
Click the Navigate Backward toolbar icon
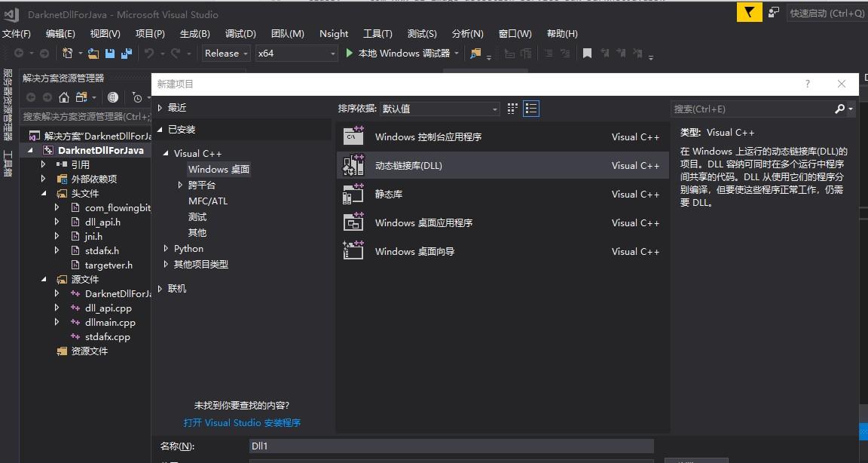coord(19,54)
